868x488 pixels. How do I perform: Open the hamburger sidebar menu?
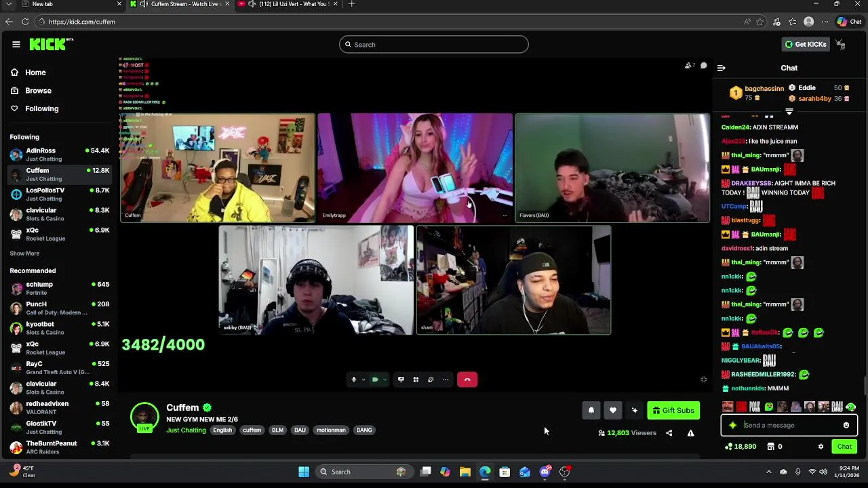coord(16,44)
